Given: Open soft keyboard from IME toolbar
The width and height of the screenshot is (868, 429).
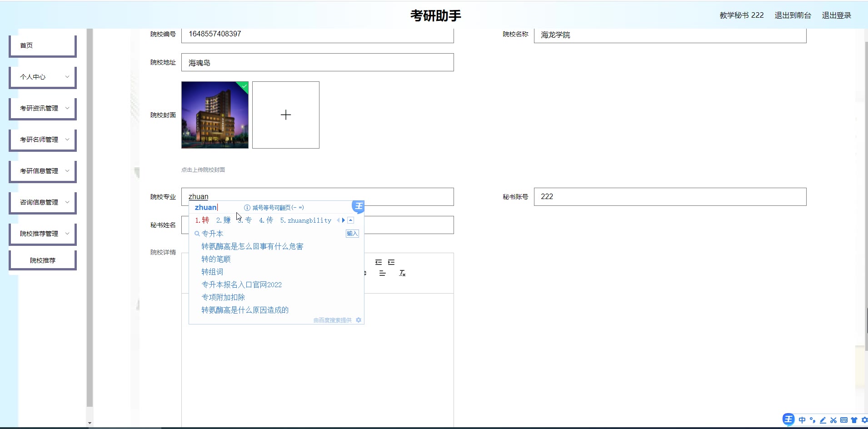Looking at the screenshot, I should tap(844, 420).
